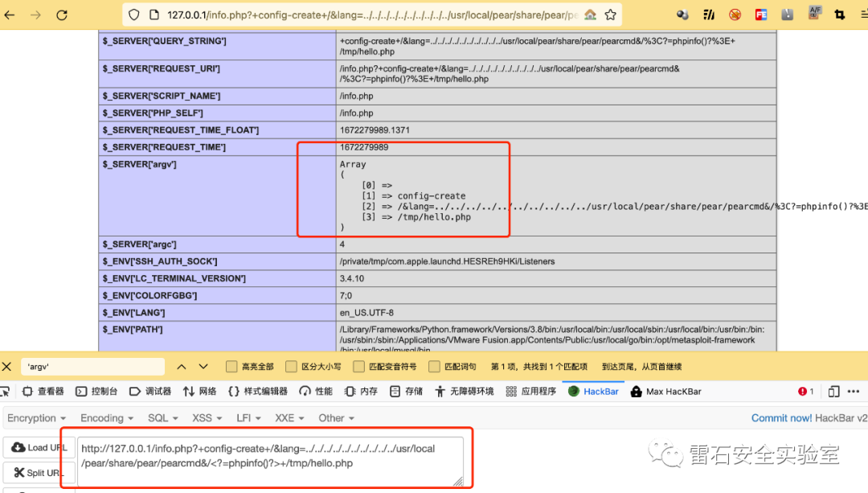The width and height of the screenshot is (868, 493).
Task: Click the $_SERVER['PHP_SELF'] label cell
Action: pyautogui.click(x=217, y=113)
